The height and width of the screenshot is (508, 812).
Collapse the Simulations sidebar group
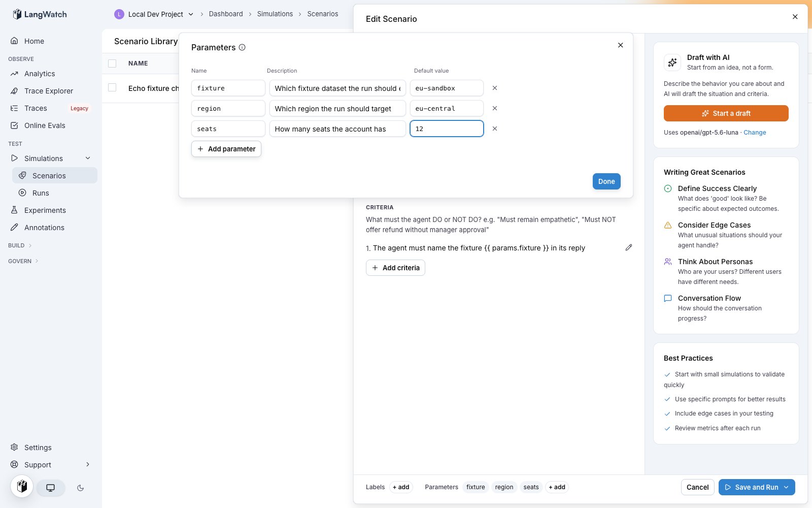pyautogui.click(x=88, y=158)
